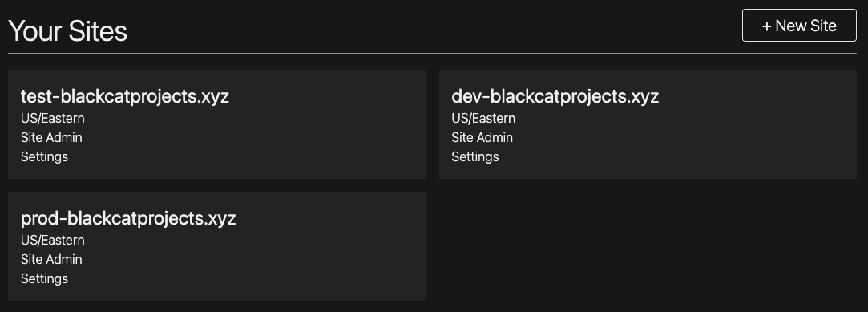Open Site Admin for prod-blackcatprojects.xyz

point(51,259)
